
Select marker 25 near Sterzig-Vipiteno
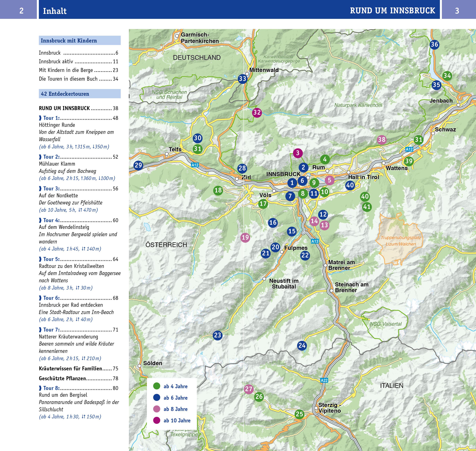(x=300, y=414)
